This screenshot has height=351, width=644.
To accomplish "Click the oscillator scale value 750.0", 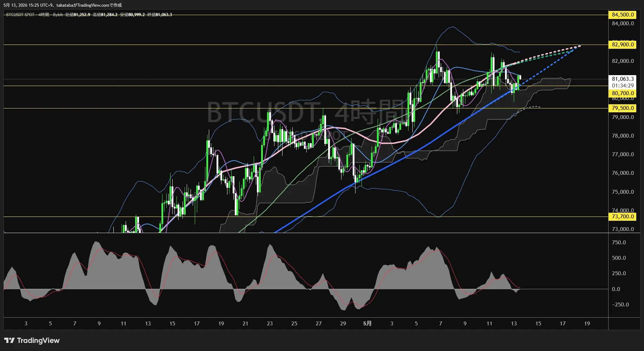I will pyautogui.click(x=619, y=243).
